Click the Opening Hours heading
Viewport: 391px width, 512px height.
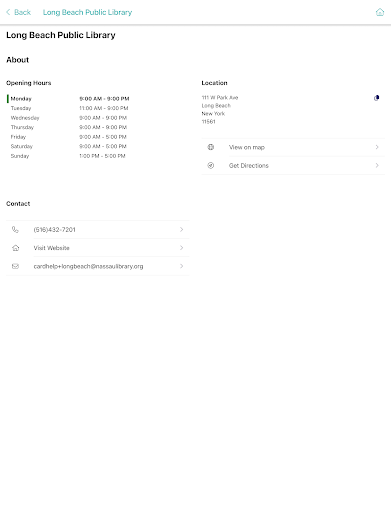click(x=29, y=83)
